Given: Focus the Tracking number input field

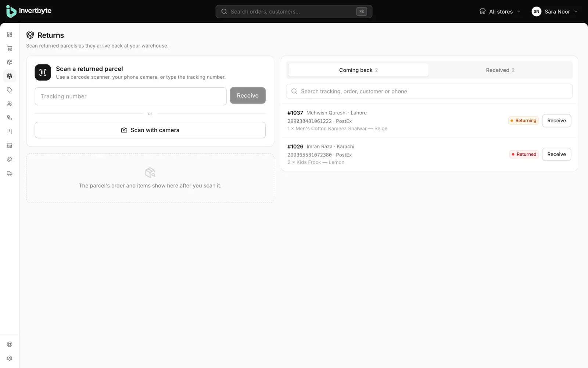Looking at the screenshot, I should [130, 96].
